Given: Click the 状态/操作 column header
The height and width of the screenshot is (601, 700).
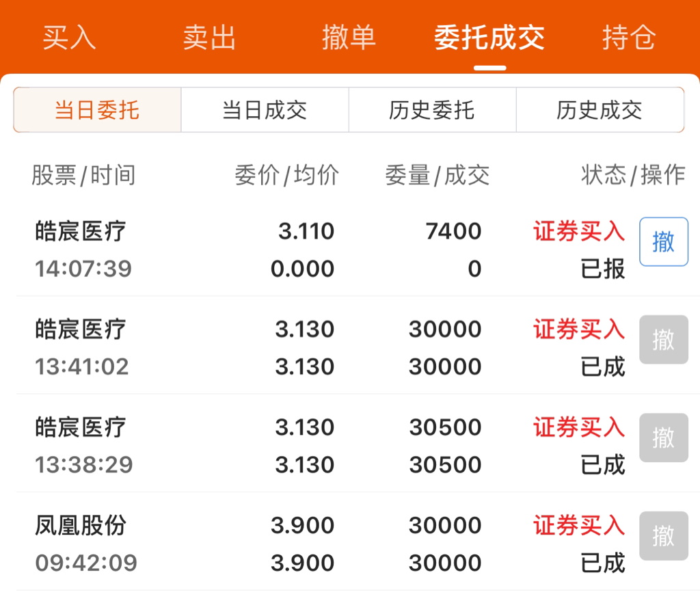Looking at the screenshot, I should point(633,174).
